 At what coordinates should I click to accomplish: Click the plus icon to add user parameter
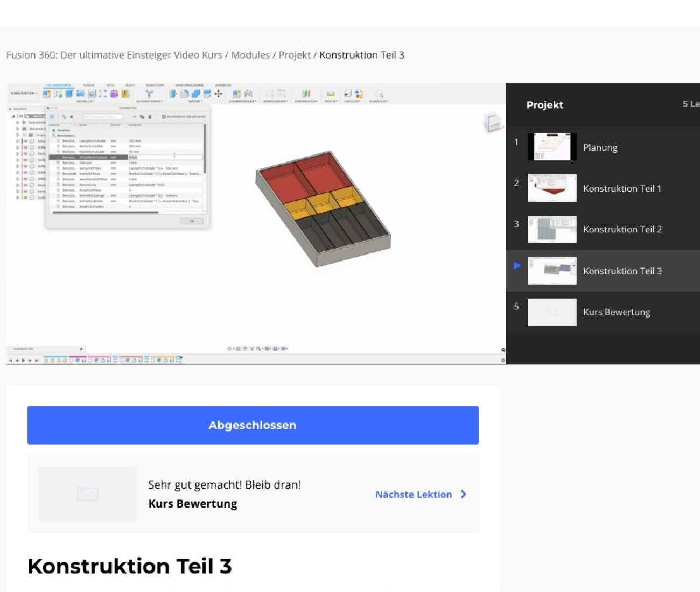pos(135,117)
